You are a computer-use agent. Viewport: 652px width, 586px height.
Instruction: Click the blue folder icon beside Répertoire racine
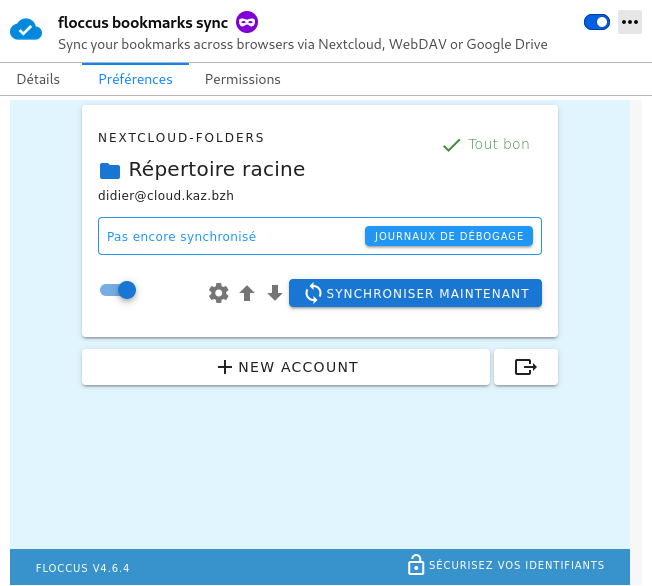click(x=109, y=170)
